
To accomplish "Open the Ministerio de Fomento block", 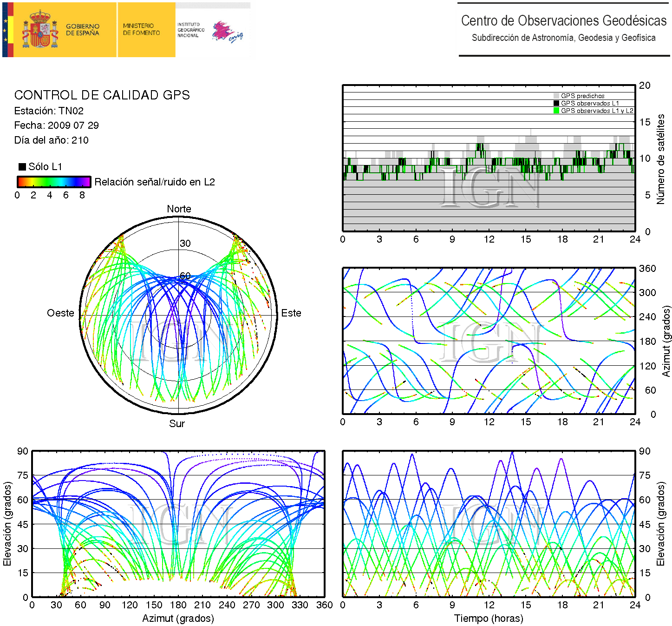I will (x=141, y=30).
